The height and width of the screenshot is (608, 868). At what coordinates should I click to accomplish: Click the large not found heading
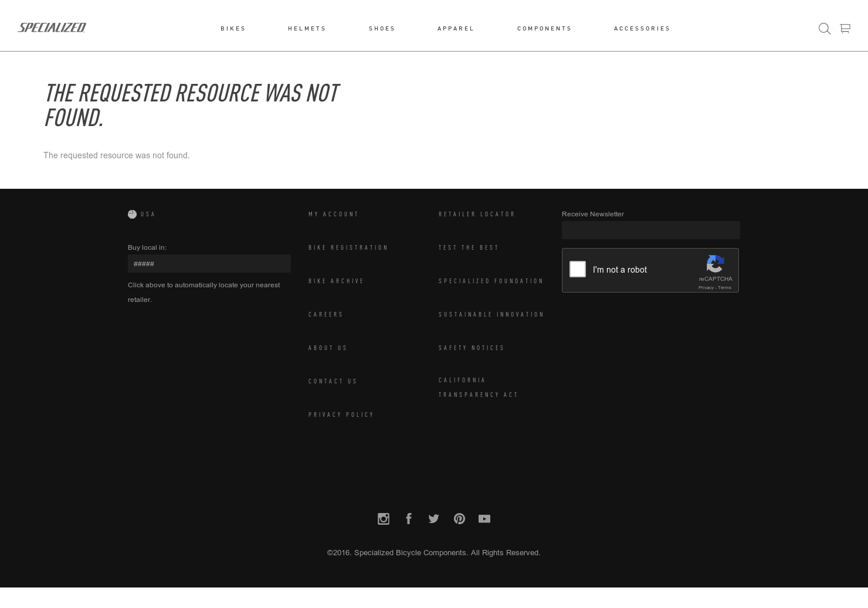pos(191,106)
